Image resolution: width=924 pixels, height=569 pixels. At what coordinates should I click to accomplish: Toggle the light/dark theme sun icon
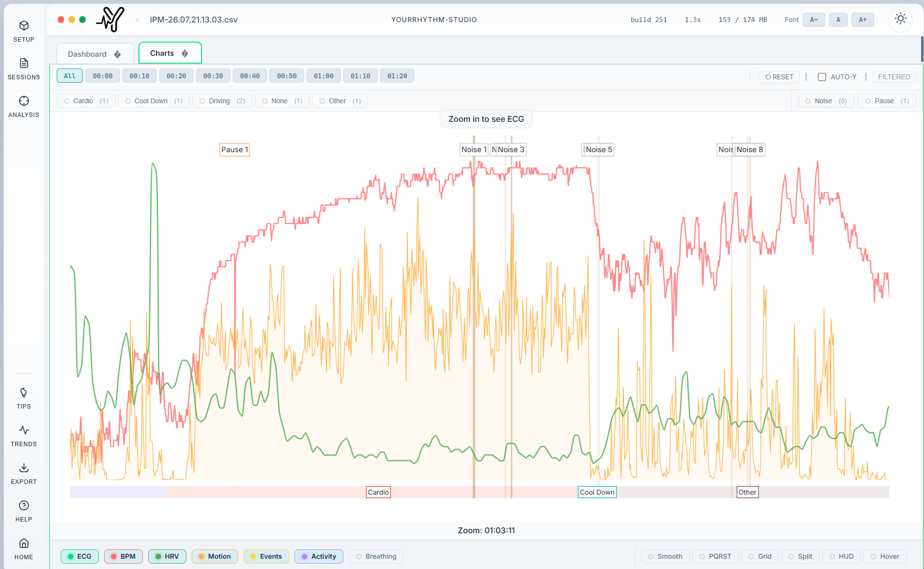pos(901,19)
